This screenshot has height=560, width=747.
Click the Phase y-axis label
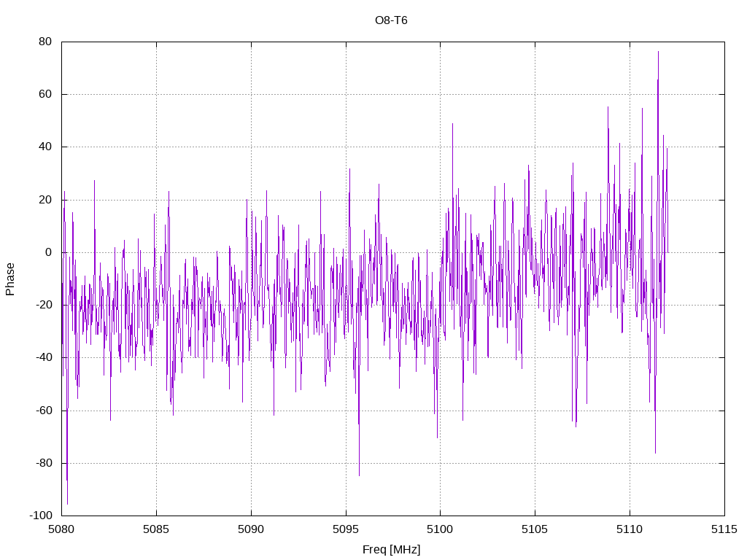[x=10, y=279]
